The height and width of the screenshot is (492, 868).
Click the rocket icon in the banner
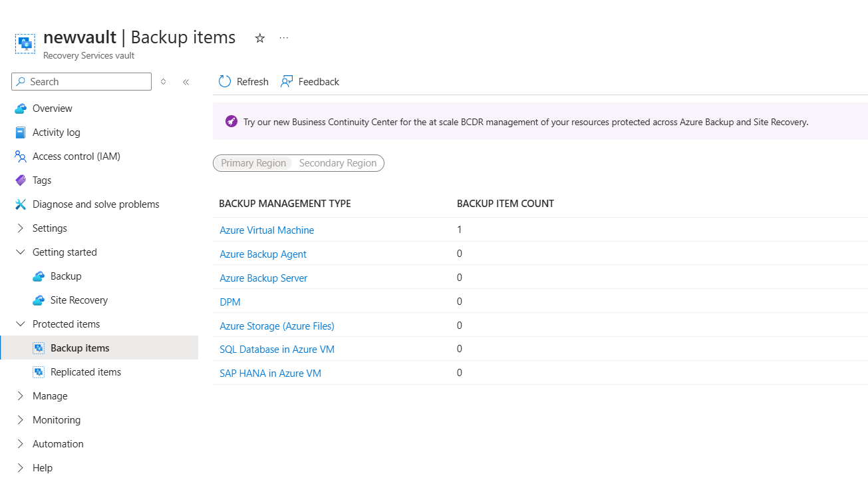(231, 121)
